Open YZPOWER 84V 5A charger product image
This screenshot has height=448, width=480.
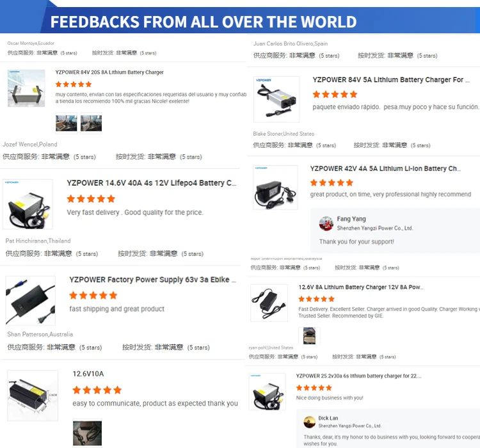(x=276, y=99)
